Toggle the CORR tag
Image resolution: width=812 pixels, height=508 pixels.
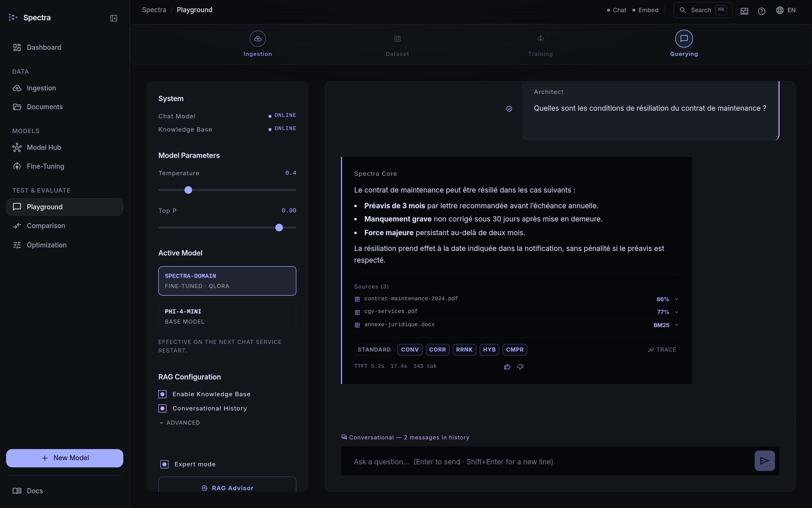(x=437, y=350)
